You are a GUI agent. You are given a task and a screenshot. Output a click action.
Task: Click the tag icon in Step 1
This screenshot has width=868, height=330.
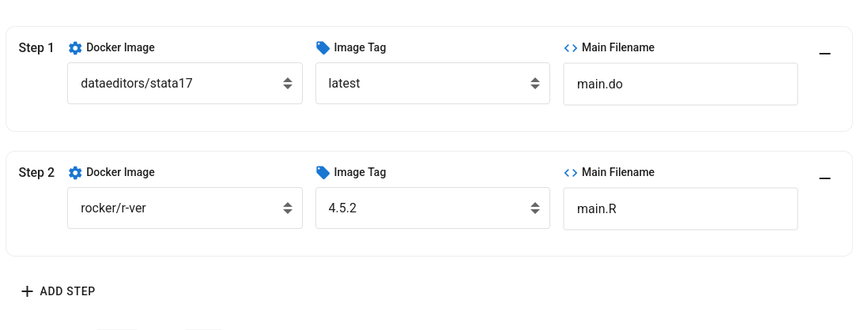click(x=323, y=48)
